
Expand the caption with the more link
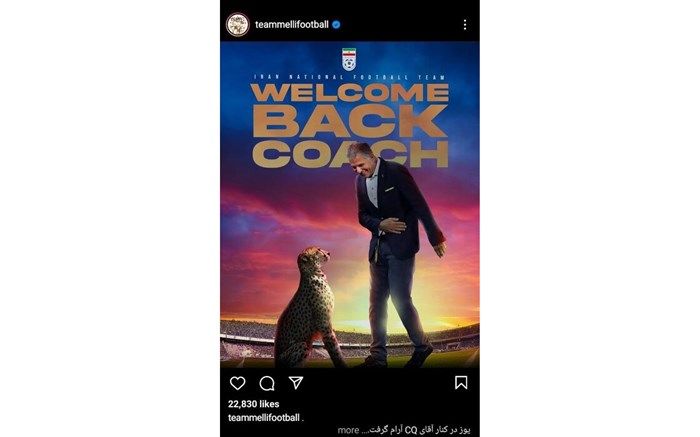(348, 430)
